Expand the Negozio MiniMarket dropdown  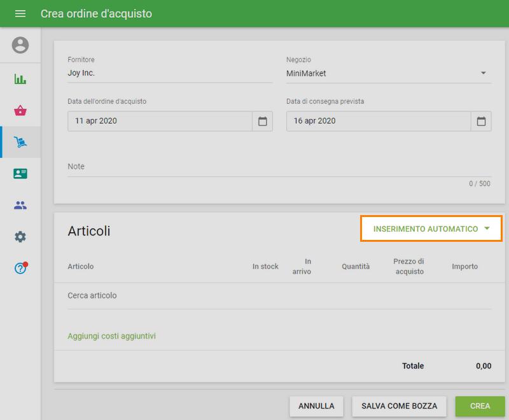point(388,73)
